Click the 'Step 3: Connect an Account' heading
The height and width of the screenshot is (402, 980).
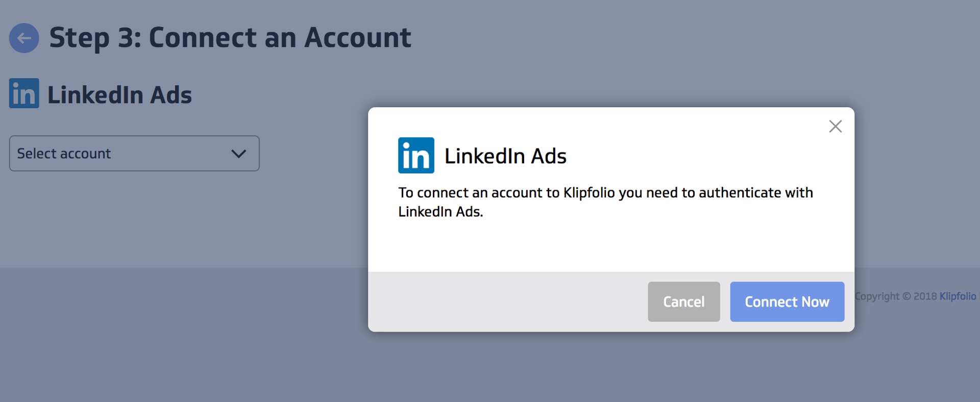pyautogui.click(x=230, y=38)
